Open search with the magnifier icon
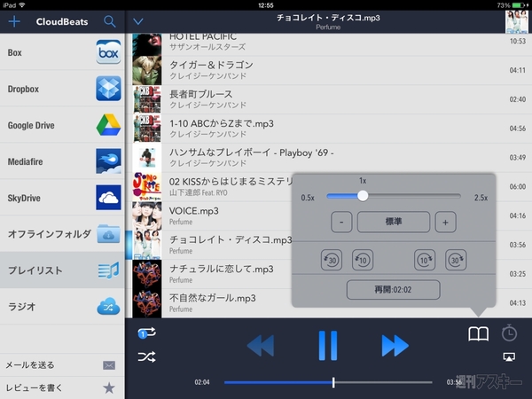This screenshot has height=399, width=532. point(110,21)
